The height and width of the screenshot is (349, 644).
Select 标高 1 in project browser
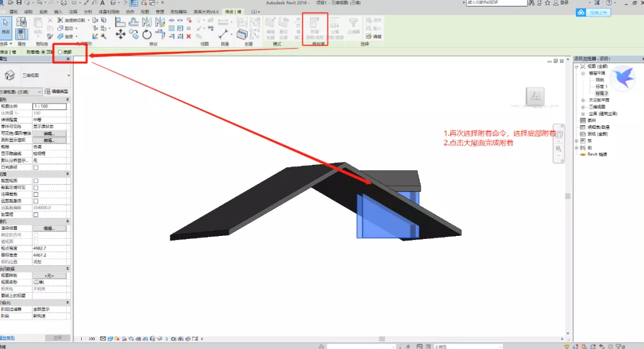[x=601, y=87]
